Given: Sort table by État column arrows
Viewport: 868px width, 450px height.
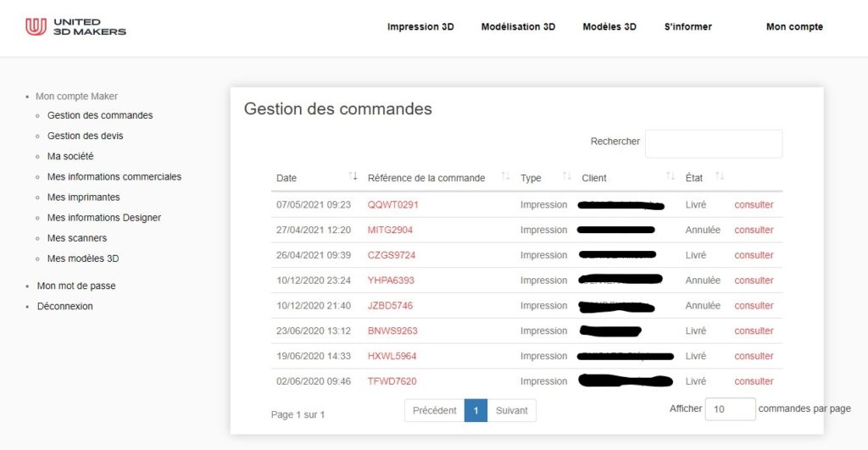Looking at the screenshot, I should 720,176.
